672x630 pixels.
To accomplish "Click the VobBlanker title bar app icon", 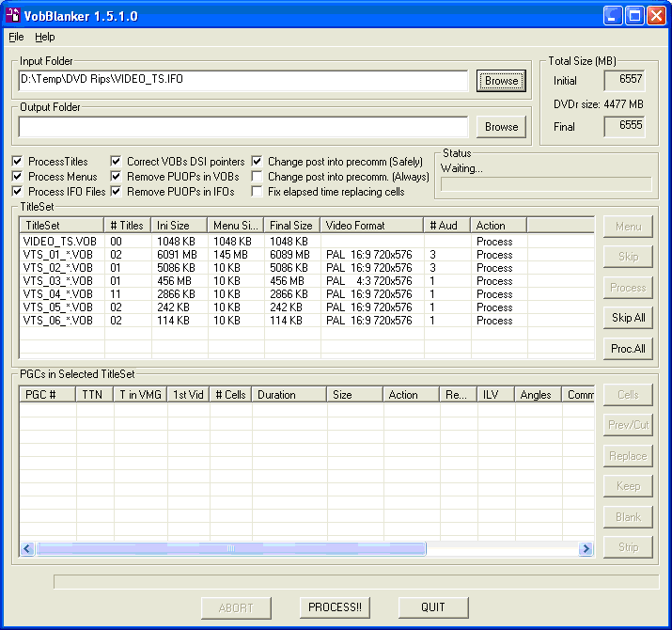I will pyautogui.click(x=12, y=15).
